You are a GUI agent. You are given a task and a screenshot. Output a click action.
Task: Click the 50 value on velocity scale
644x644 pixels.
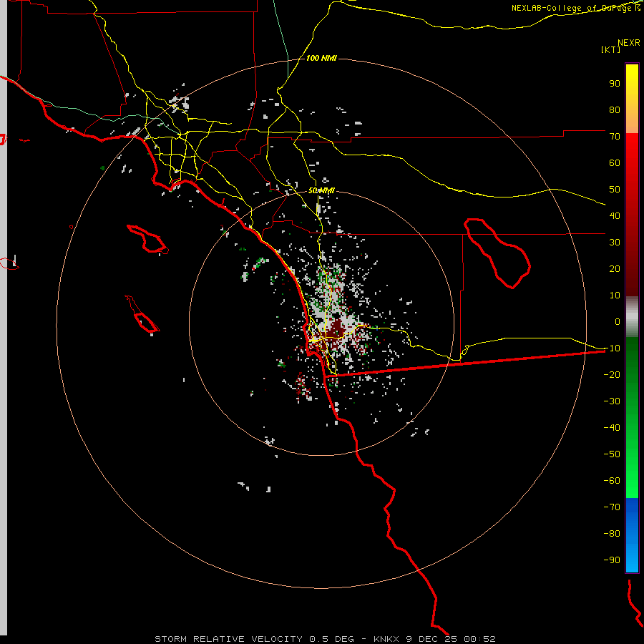tap(615, 190)
